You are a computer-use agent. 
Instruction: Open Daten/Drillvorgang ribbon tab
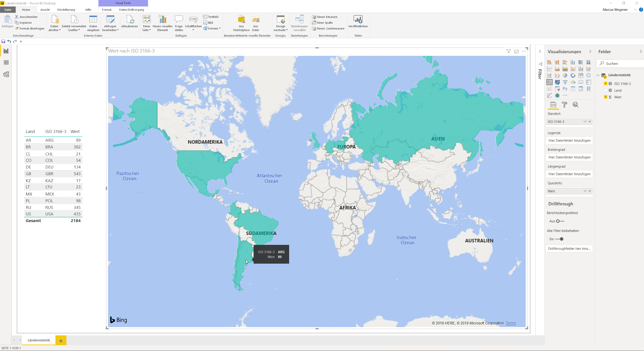click(131, 10)
